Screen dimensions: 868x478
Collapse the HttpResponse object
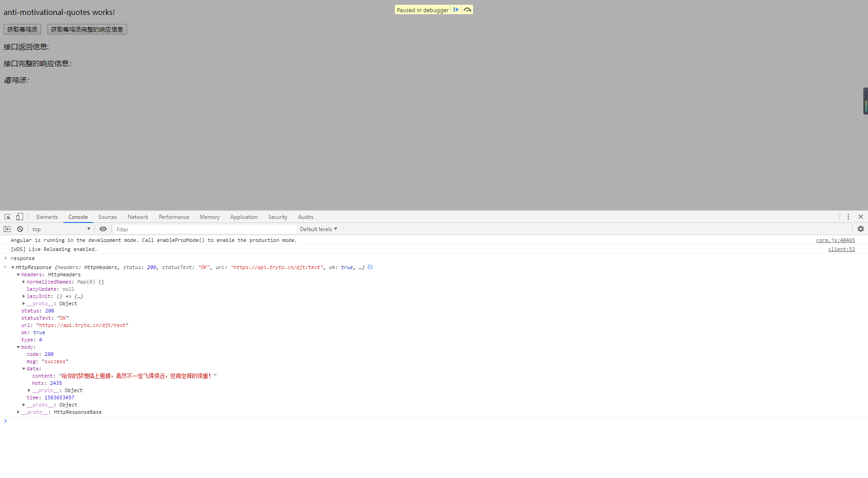tap(13, 268)
